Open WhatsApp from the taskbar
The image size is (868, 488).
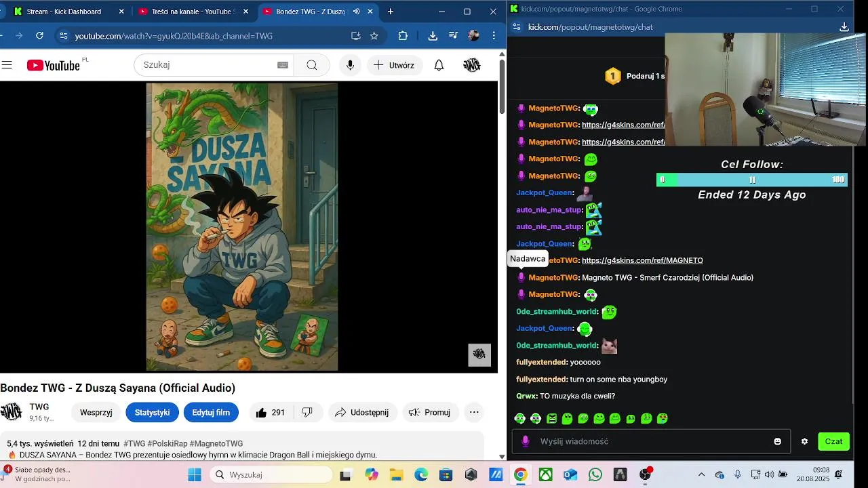(x=595, y=474)
